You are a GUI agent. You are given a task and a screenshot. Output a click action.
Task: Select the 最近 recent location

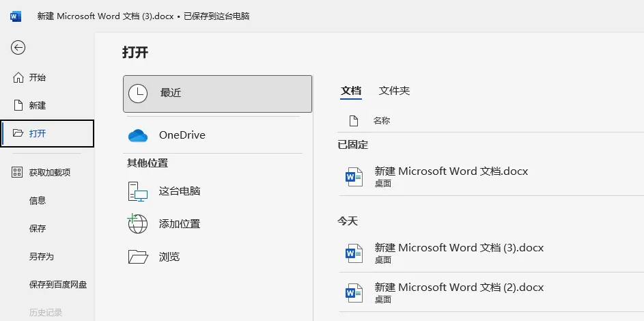[x=217, y=94]
